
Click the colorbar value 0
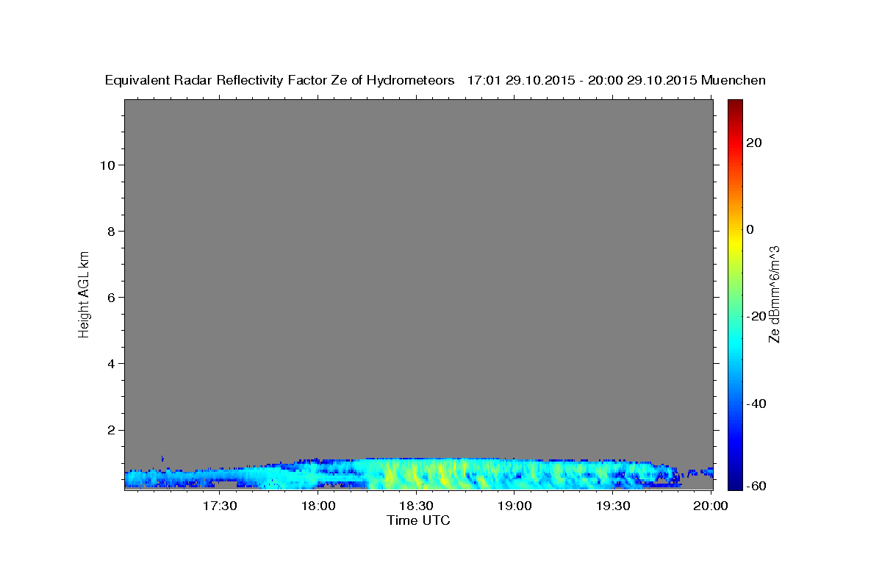pyautogui.click(x=750, y=229)
